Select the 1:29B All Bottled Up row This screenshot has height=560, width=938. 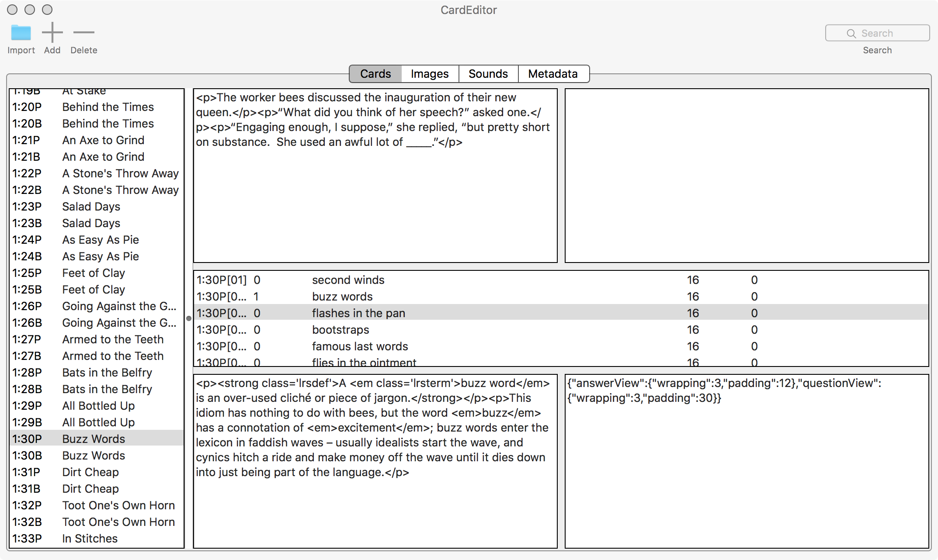pyautogui.click(x=97, y=422)
